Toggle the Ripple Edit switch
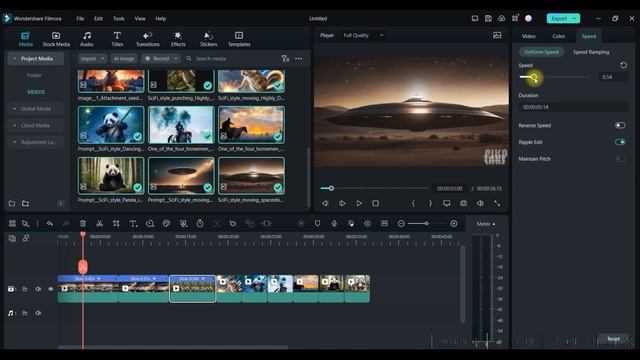The height and width of the screenshot is (360, 640). tap(620, 142)
